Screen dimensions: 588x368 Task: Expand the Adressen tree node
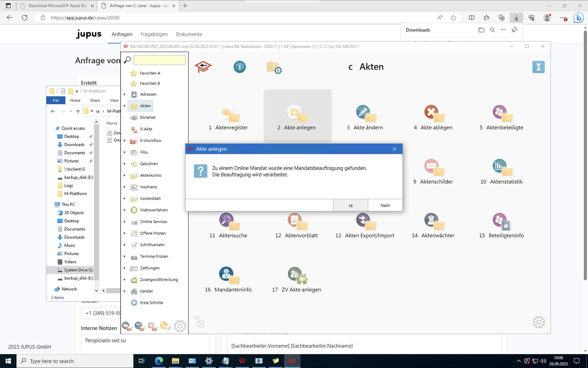(x=125, y=94)
